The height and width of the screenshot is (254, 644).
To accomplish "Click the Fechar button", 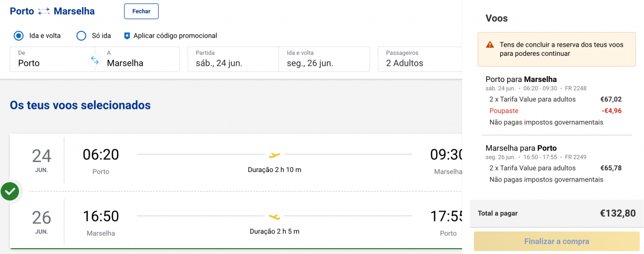I will pyautogui.click(x=141, y=11).
